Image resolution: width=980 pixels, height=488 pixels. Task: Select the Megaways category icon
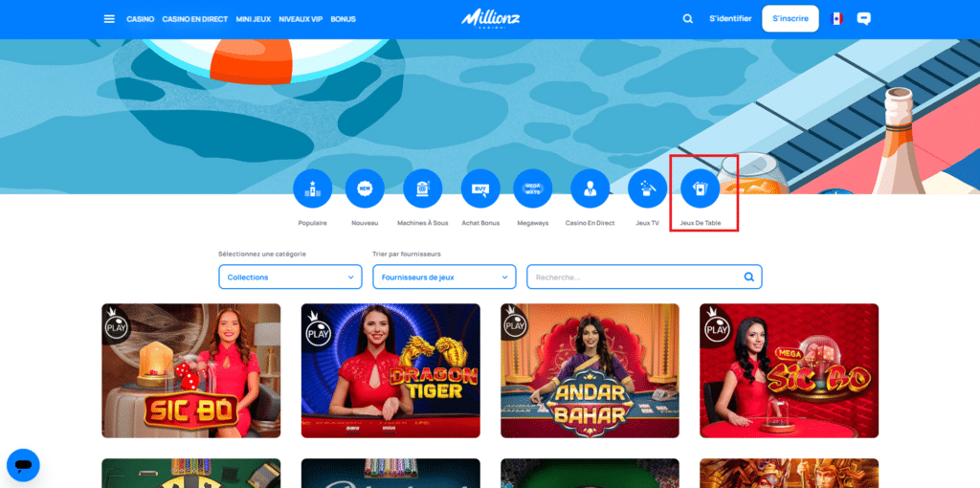tap(532, 189)
